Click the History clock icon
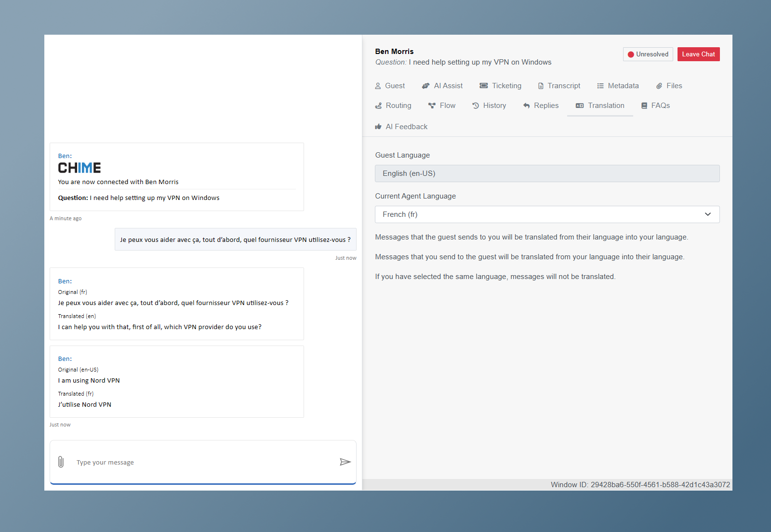This screenshot has height=532, width=771. [x=476, y=106]
